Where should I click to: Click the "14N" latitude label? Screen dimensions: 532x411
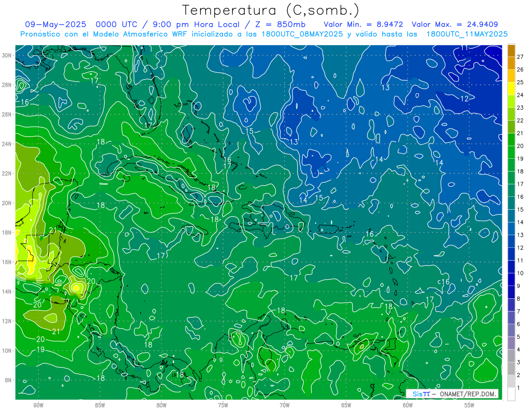(x=8, y=291)
